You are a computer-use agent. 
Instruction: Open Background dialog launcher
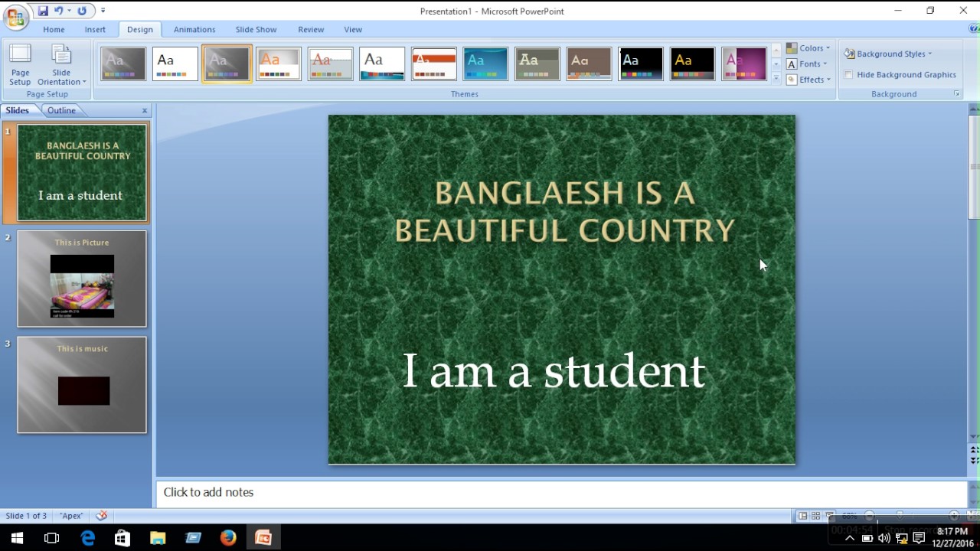point(957,94)
